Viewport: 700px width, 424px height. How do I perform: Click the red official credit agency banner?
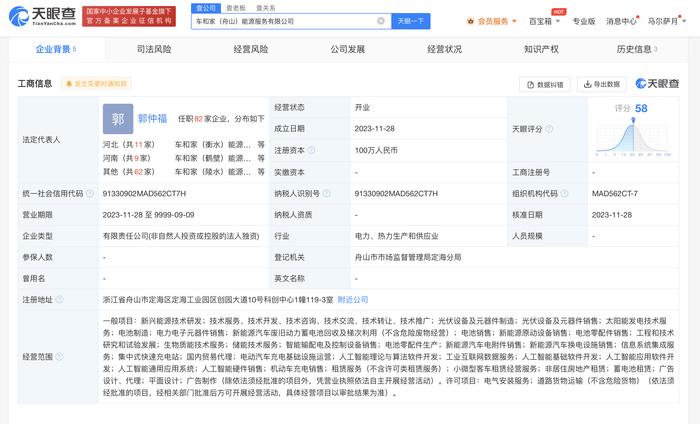(x=129, y=16)
